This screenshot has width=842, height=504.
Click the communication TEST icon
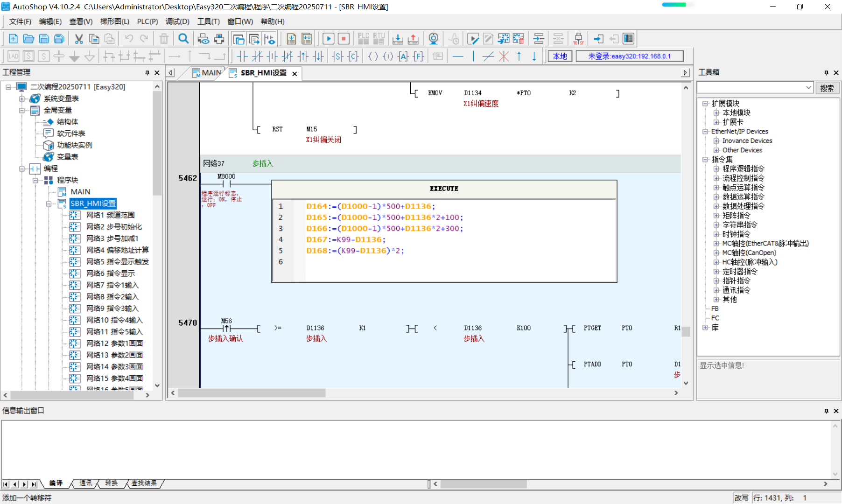click(578, 39)
